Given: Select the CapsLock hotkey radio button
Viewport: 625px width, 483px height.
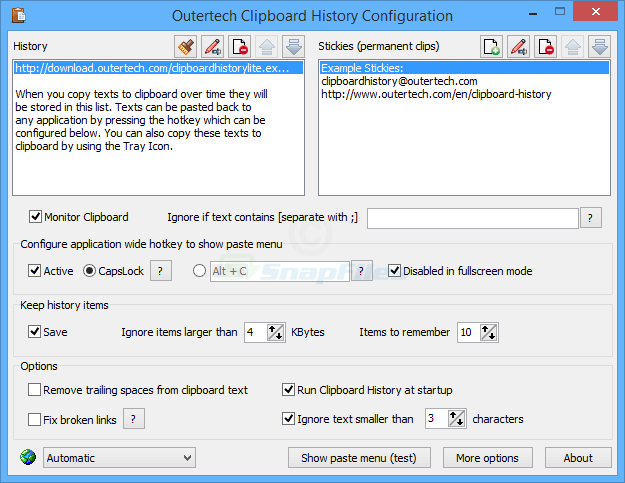Looking at the screenshot, I should [89, 271].
